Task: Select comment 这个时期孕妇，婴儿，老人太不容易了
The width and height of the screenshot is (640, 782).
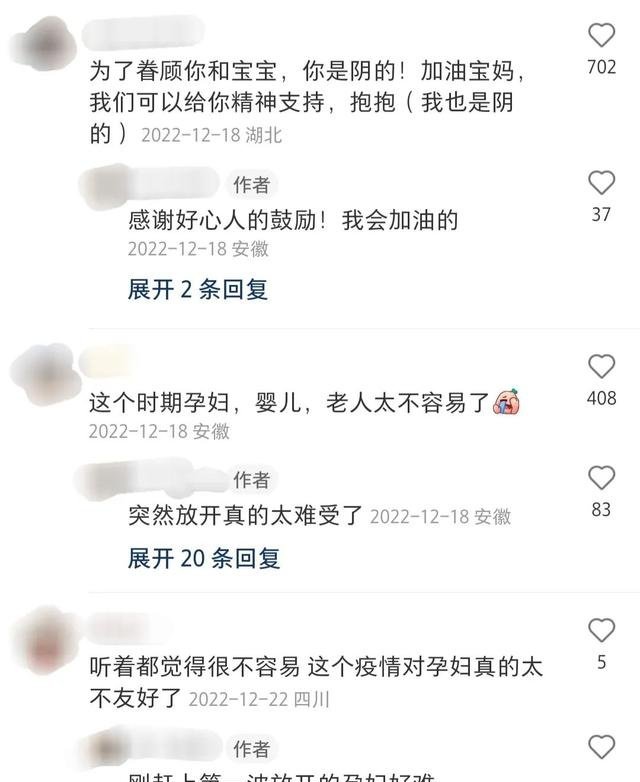Action: (x=289, y=403)
